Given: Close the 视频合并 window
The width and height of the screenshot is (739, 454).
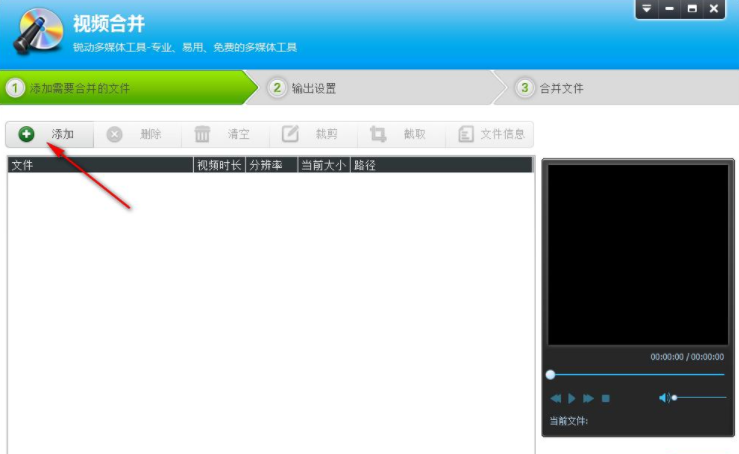Looking at the screenshot, I should pos(714,8).
